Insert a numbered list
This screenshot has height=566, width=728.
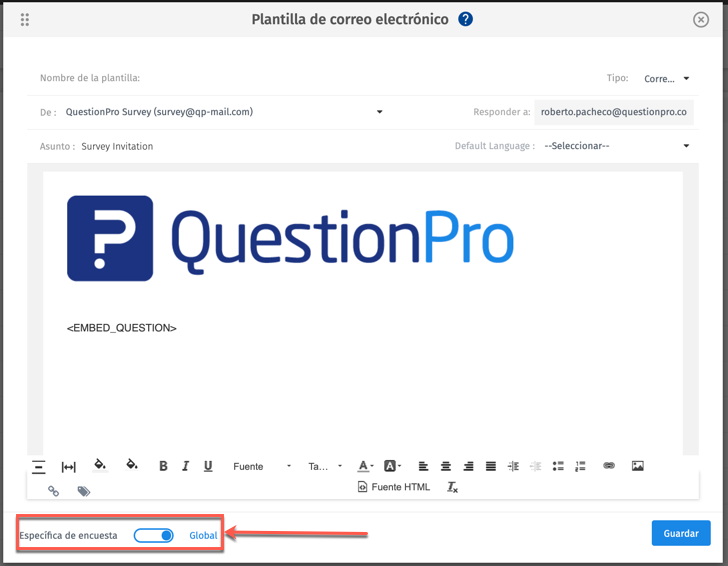pyautogui.click(x=580, y=466)
